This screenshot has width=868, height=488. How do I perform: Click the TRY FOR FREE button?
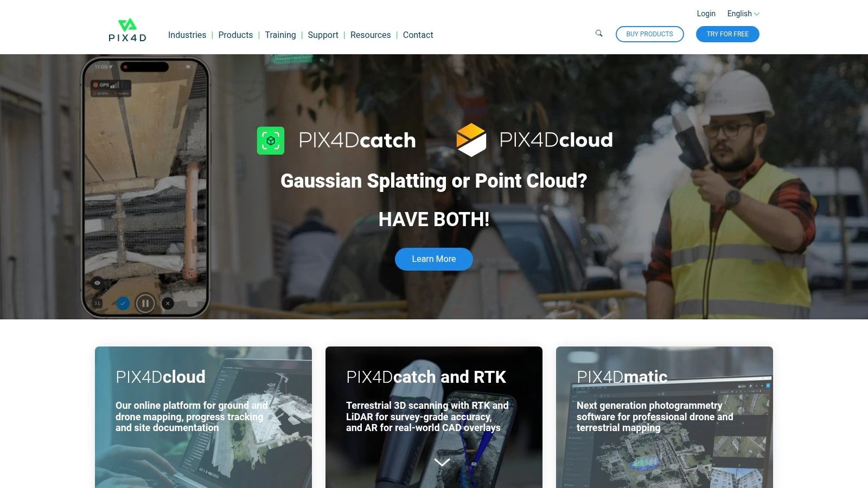pos(727,34)
